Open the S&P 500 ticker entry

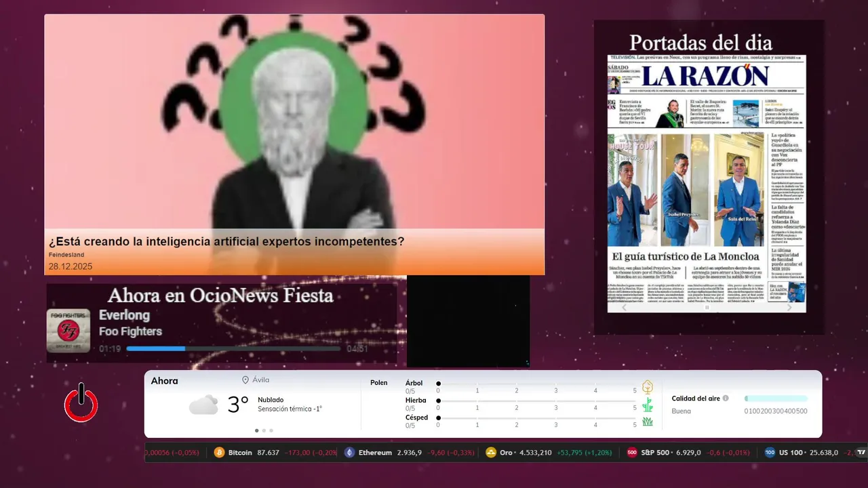click(x=688, y=453)
